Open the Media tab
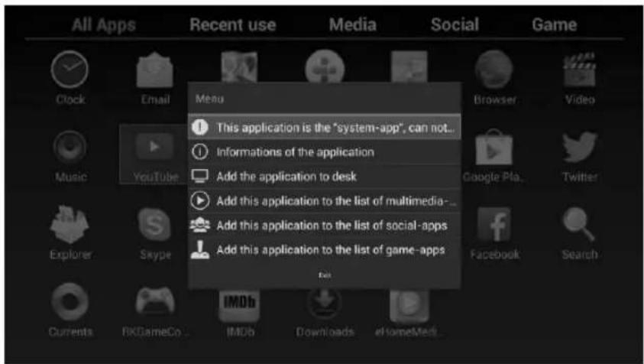The width and height of the screenshot is (644, 364). click(353, 25)
